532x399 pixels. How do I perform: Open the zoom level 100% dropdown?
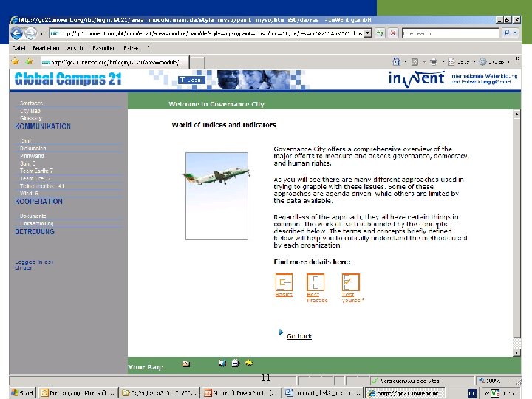508,381
